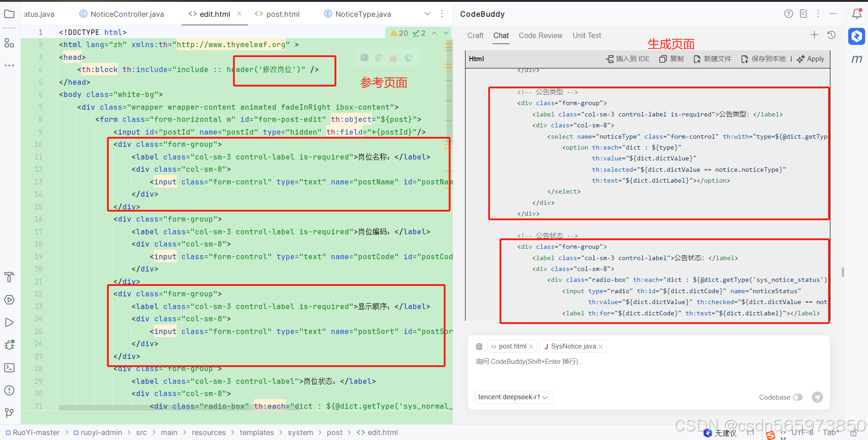Open the Build hammer tool window
Image resolution: width=868 pixels, height=440 pixels.
click(9, 277)
